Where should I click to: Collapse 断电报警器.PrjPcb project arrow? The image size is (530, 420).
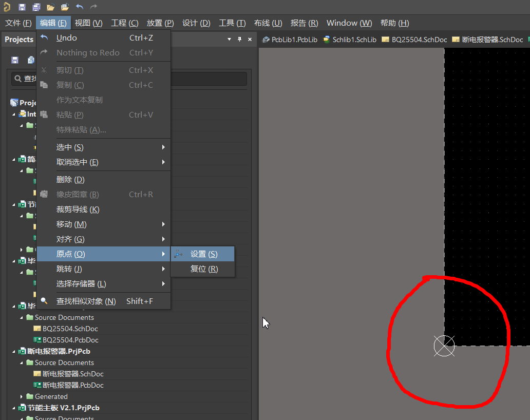14,351
